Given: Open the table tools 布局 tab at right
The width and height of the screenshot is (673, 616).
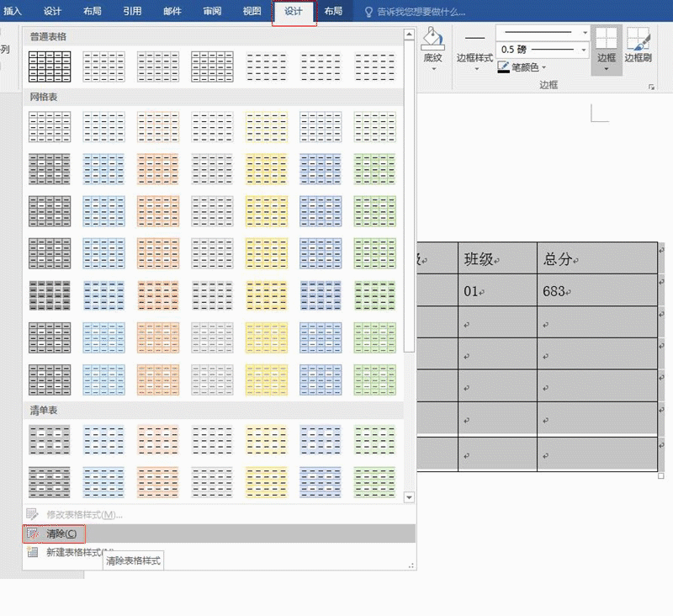Looking at the screenshot, I should click(x=333, y=11).
